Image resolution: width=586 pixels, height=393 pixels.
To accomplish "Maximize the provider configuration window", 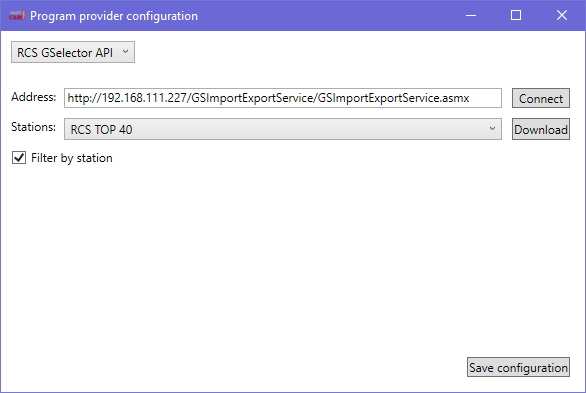I will tap(516, 15).
